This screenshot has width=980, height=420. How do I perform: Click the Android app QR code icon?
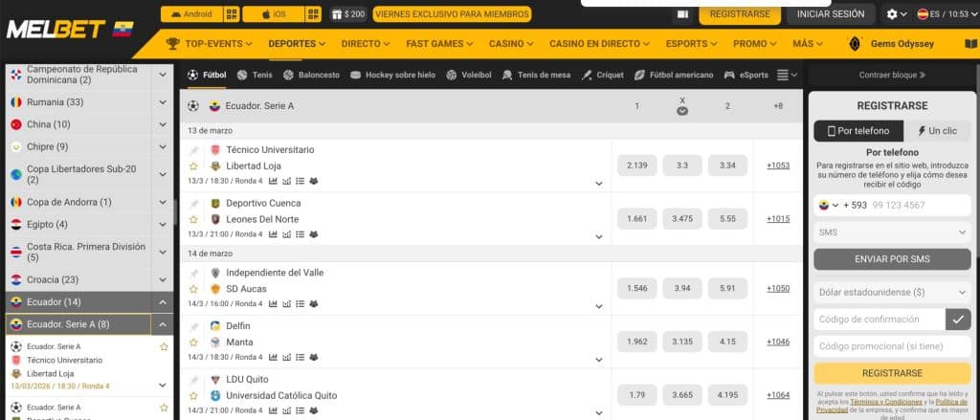(231, 14)
